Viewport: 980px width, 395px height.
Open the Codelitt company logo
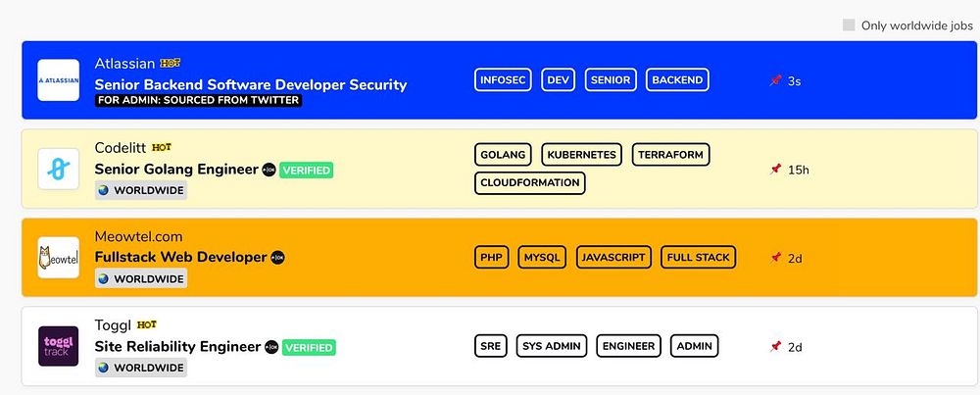tap(58, 169)
